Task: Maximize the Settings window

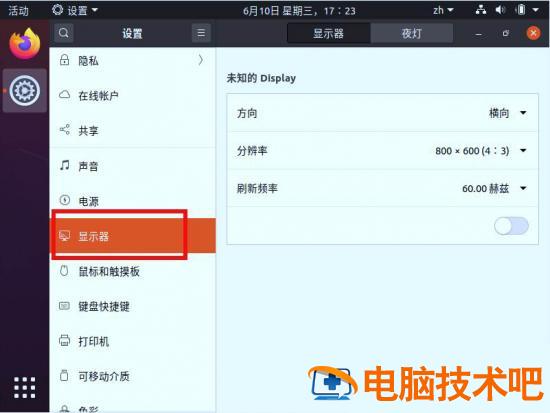Action: [505, 33]
